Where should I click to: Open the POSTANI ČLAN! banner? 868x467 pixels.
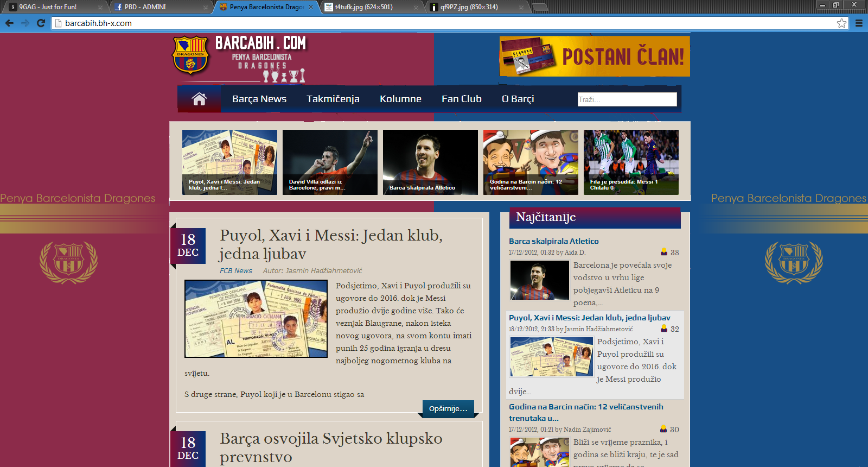coord(595,56)
